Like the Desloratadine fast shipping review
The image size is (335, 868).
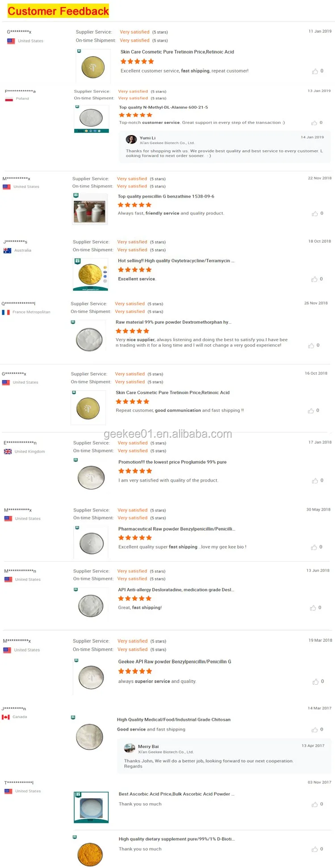pyautogui.click(x=313, y=608)
